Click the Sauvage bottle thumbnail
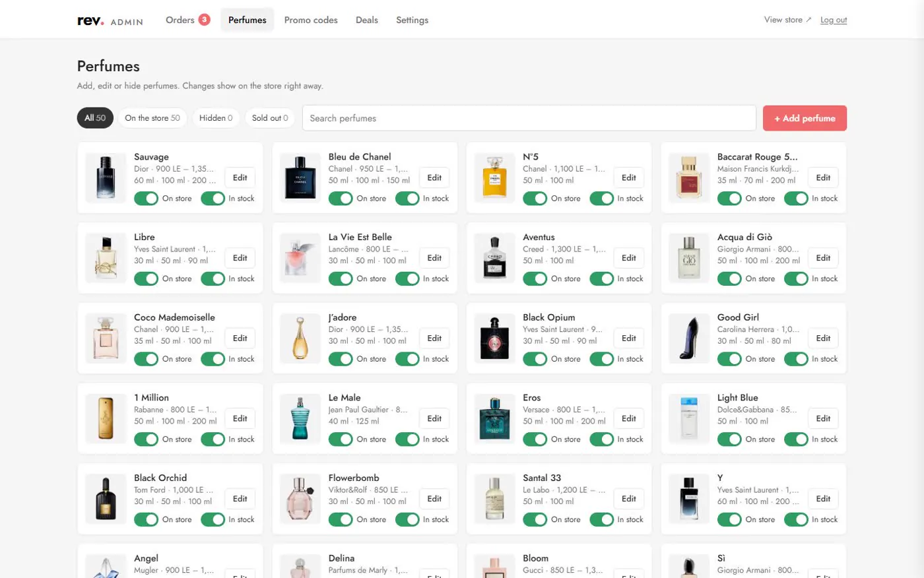 click(x=106, y=177)
